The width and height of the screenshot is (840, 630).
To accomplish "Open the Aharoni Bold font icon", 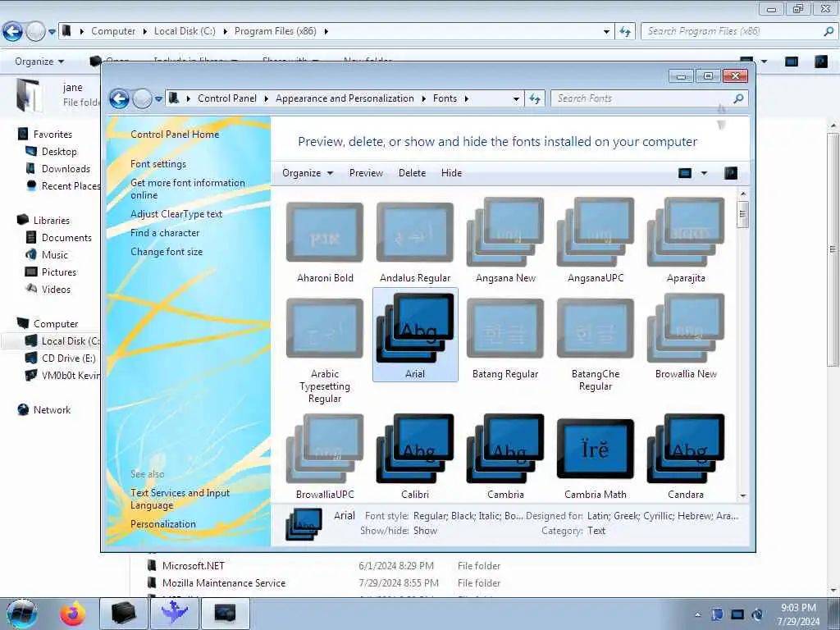I will coord(325,232).
